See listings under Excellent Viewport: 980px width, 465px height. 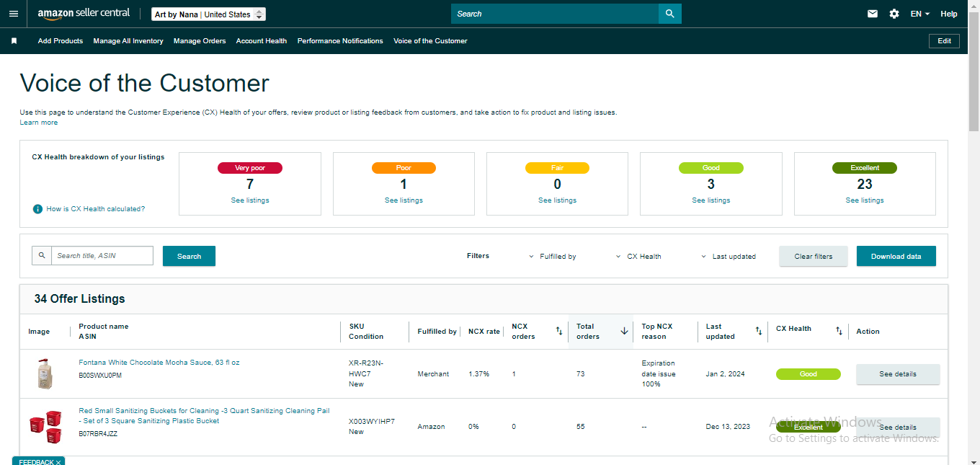(865, 200)
